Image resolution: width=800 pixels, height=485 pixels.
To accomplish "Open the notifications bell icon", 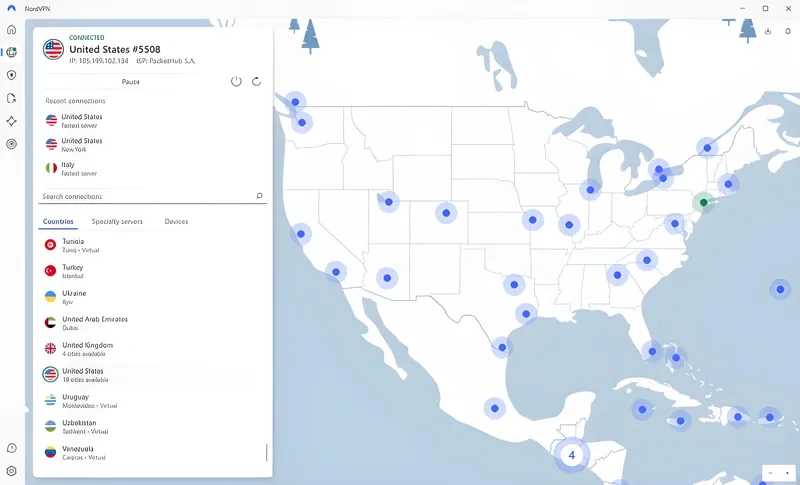I will (789, 31).
